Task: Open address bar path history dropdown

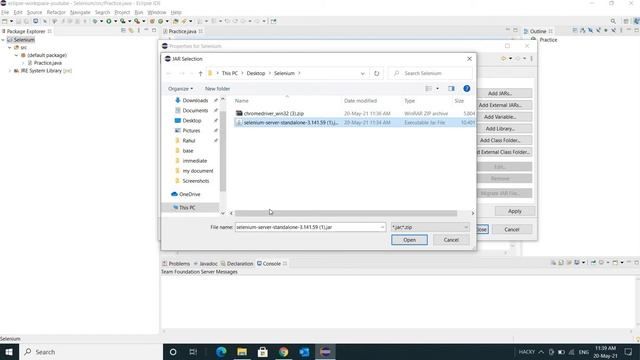Action: coord(362,73)
